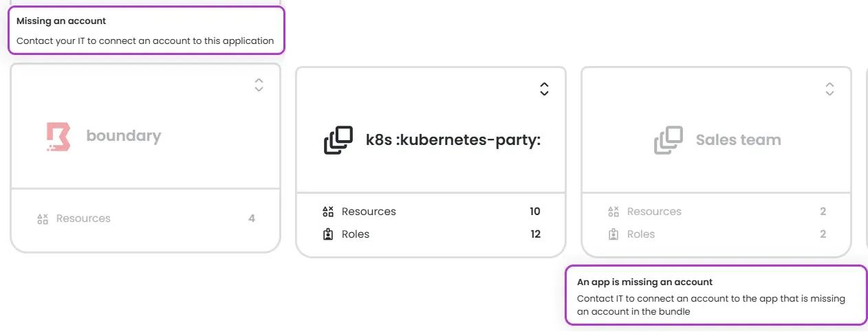
Task: Click the Resources icon in k8s card
Action: 328,212
